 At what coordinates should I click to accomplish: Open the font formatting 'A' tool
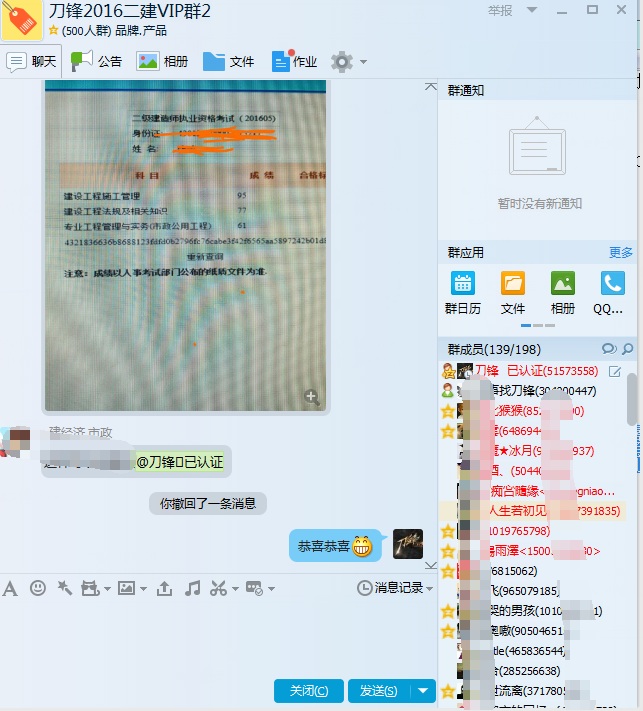click(x=10, y=589)
